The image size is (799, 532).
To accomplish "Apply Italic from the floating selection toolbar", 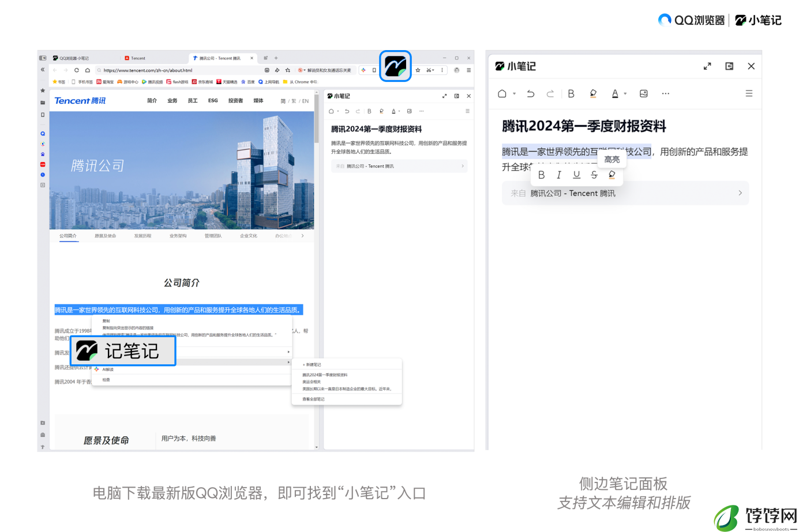I will point(559,175).
